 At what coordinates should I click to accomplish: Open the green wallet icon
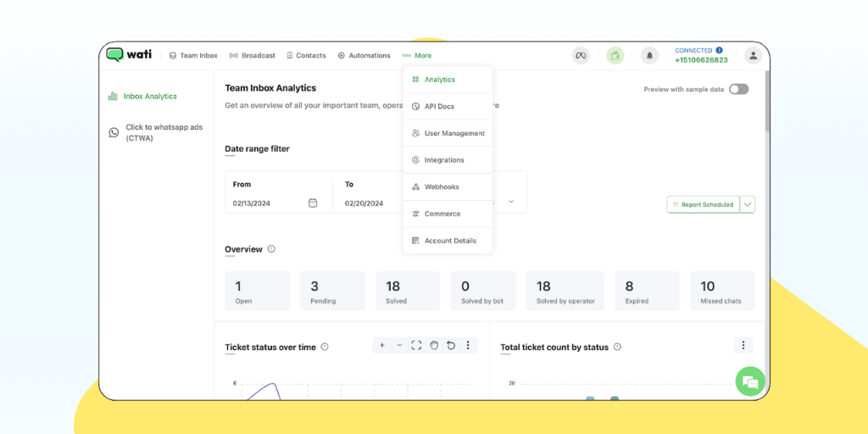click(615, 55)
